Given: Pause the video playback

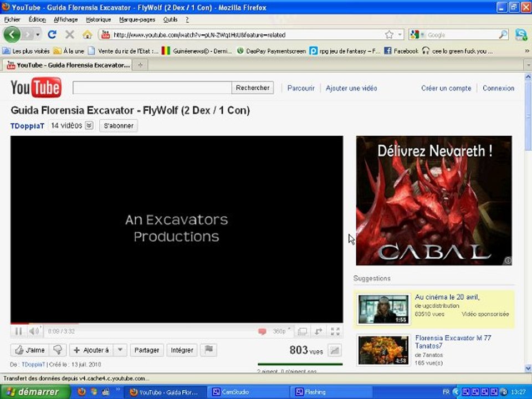Looking at the screenshot, I should point(18,331).
